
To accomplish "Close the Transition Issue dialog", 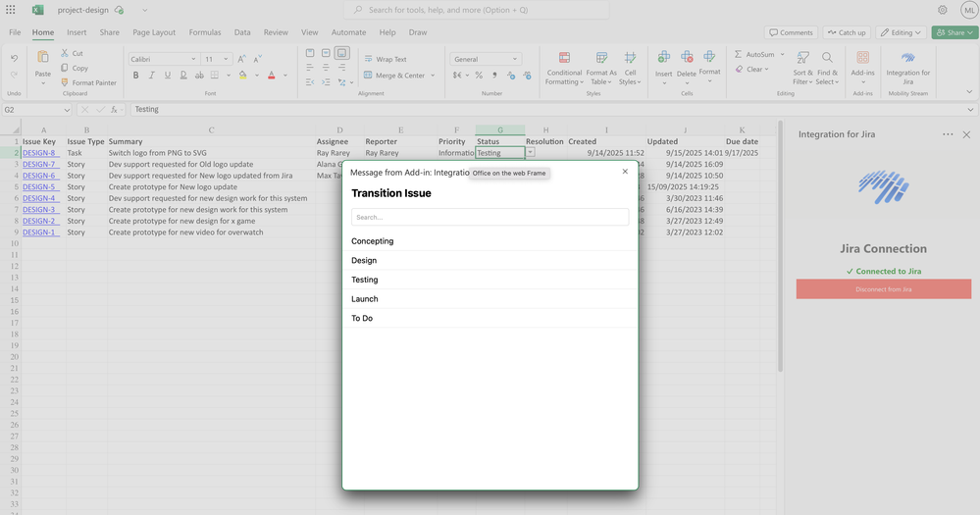I will click(625, 172).
